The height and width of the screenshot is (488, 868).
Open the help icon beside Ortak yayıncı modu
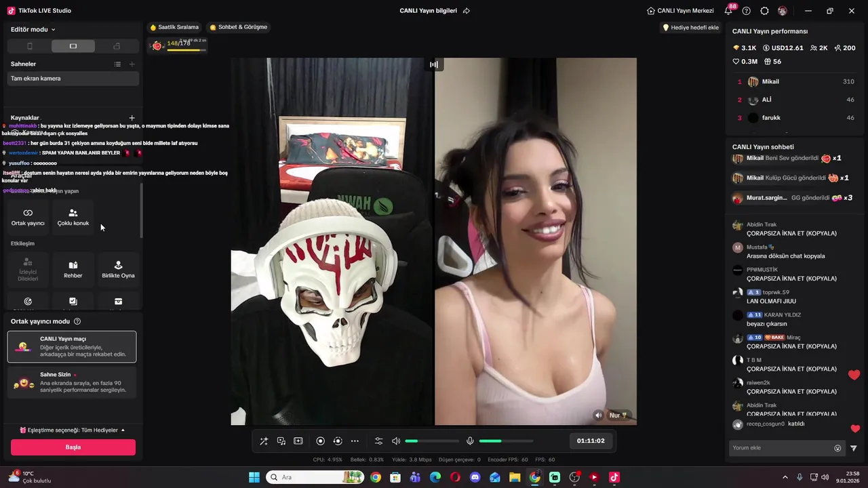coord(77,322)
